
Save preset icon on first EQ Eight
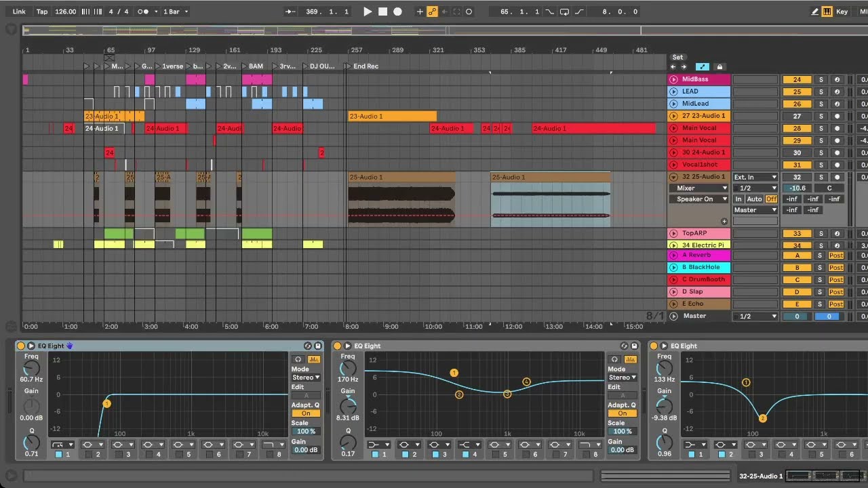click(x=317, y=346)
